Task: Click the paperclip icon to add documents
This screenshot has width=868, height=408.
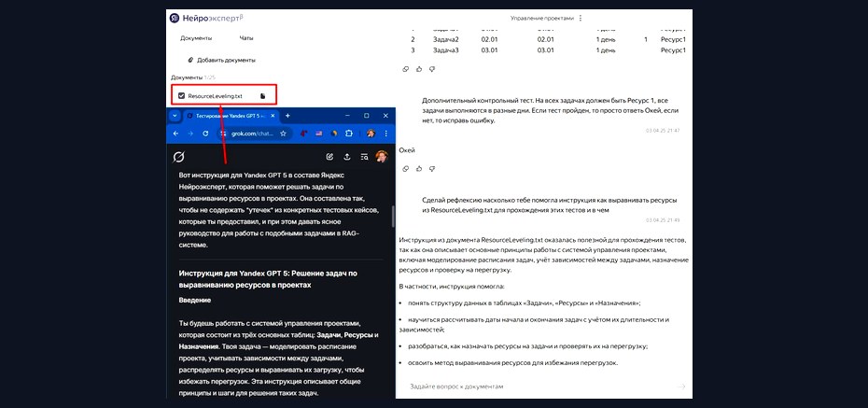Action: 190,60
